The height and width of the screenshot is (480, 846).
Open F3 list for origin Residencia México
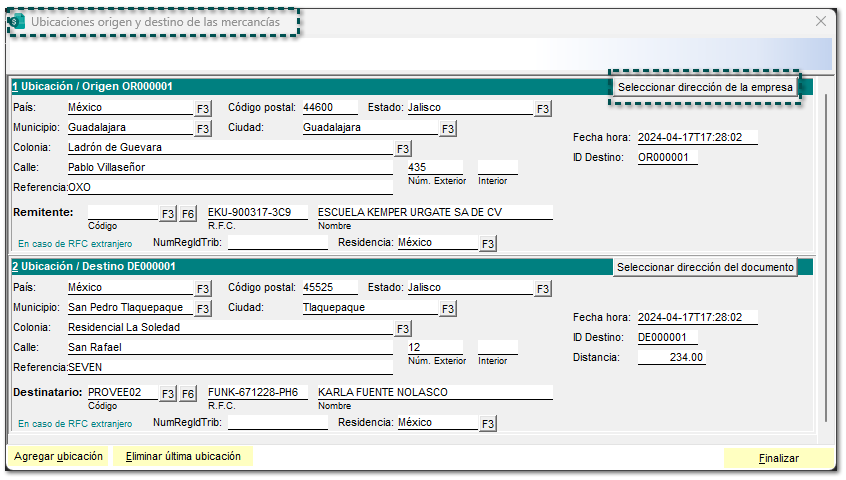(488, 244)
